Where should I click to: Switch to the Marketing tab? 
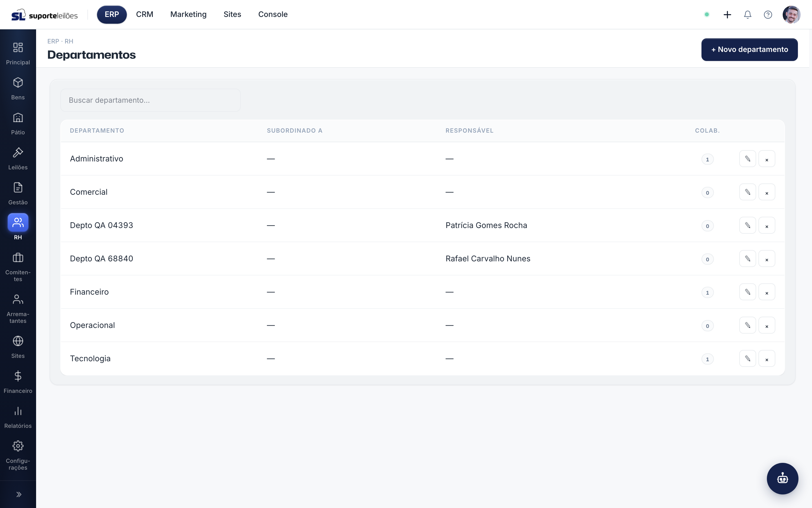[x=188, y=14]
